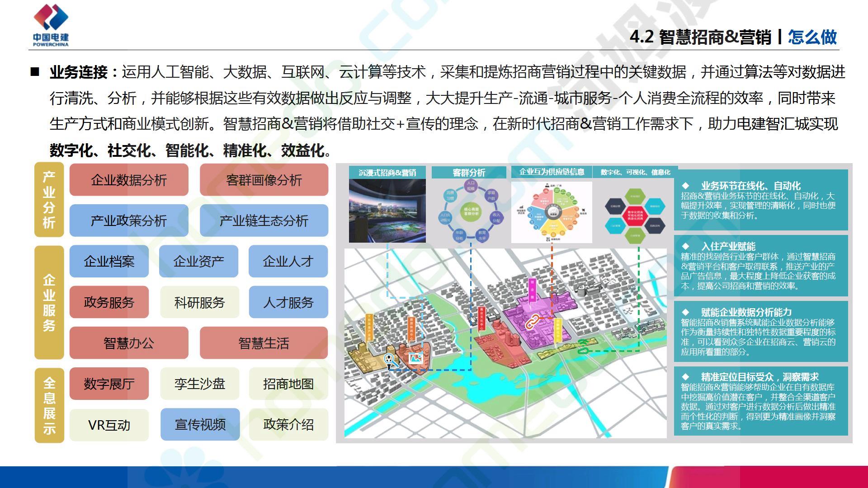Click the 产业链生态分析 box
This screenshot has height=488, width=868.
pos(264,221)
